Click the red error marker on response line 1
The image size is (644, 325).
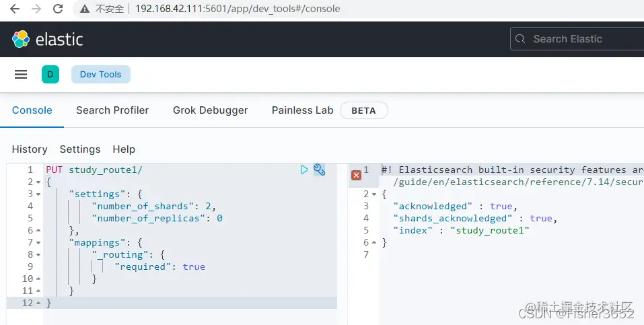[356, 176]
